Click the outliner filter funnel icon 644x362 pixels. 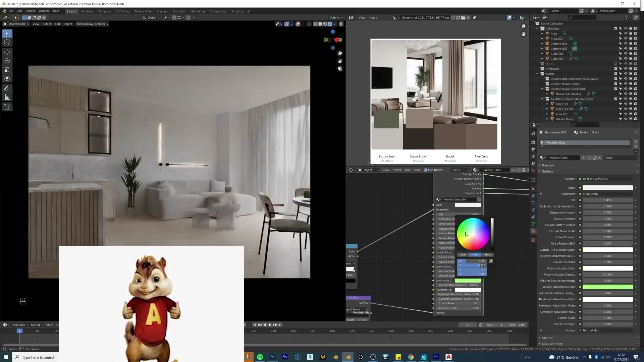click(626, 17)
